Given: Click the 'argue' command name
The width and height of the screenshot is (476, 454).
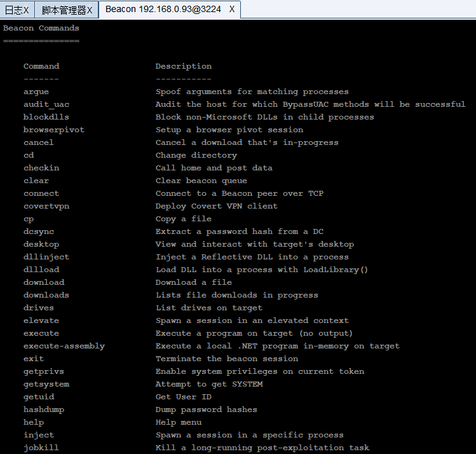Looking at the screenshot, I should click(x=36, y=92).
